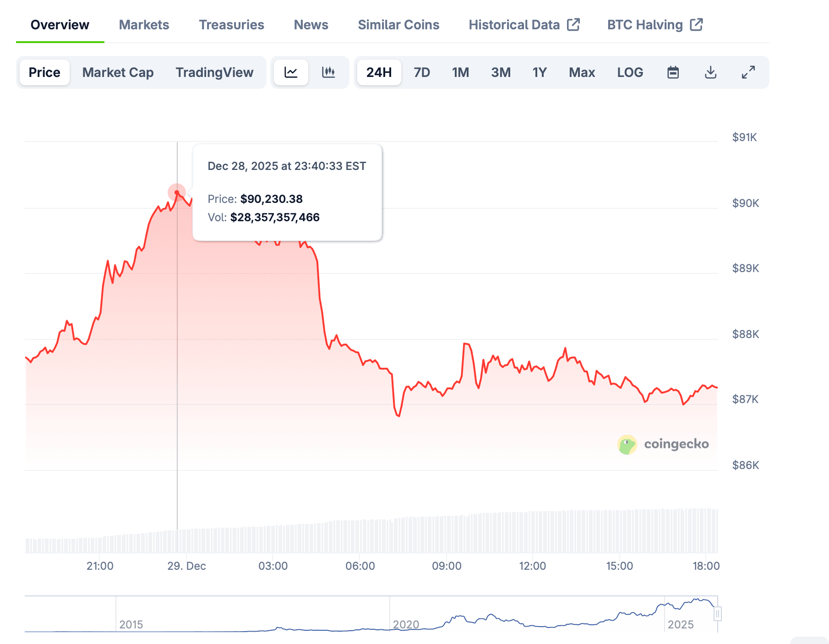Open the Treasuries tab
The height and width of the screenshot is (644, 829).
[231, 25]
